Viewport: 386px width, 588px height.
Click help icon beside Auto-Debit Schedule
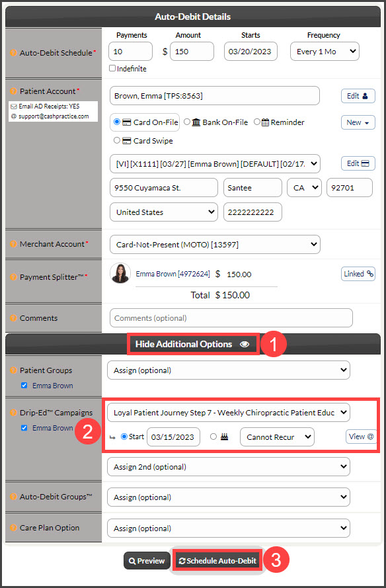pos(13,53)
